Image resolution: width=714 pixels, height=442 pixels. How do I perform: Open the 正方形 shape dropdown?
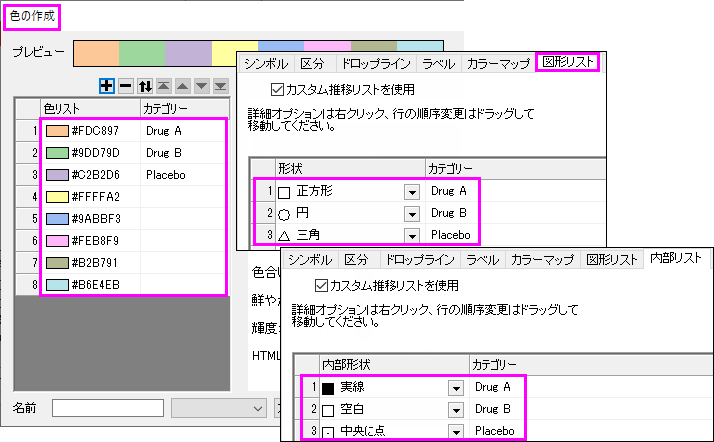pyautogui.click(x=412, y=192)
